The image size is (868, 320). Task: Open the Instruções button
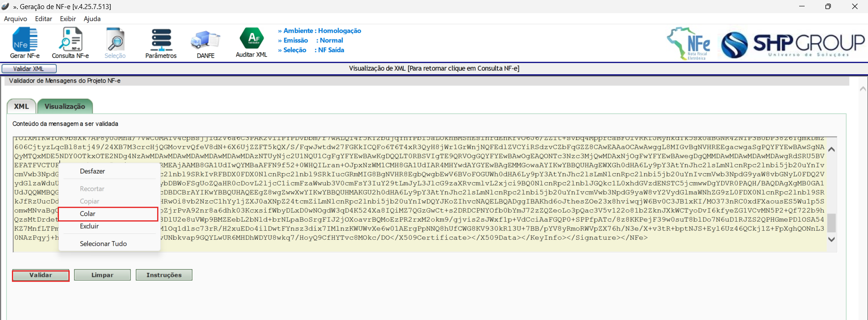coord(164,275)
